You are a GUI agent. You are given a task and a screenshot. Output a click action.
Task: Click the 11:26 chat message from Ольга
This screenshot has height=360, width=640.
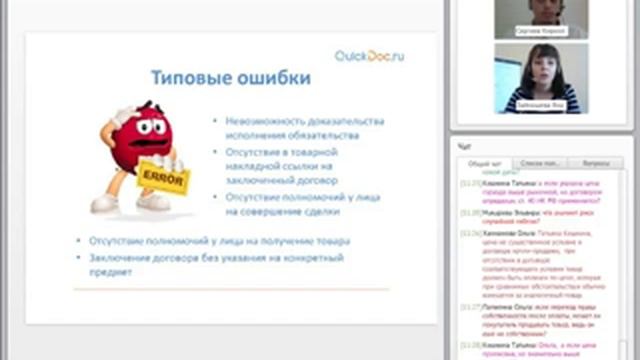(533, 264)
